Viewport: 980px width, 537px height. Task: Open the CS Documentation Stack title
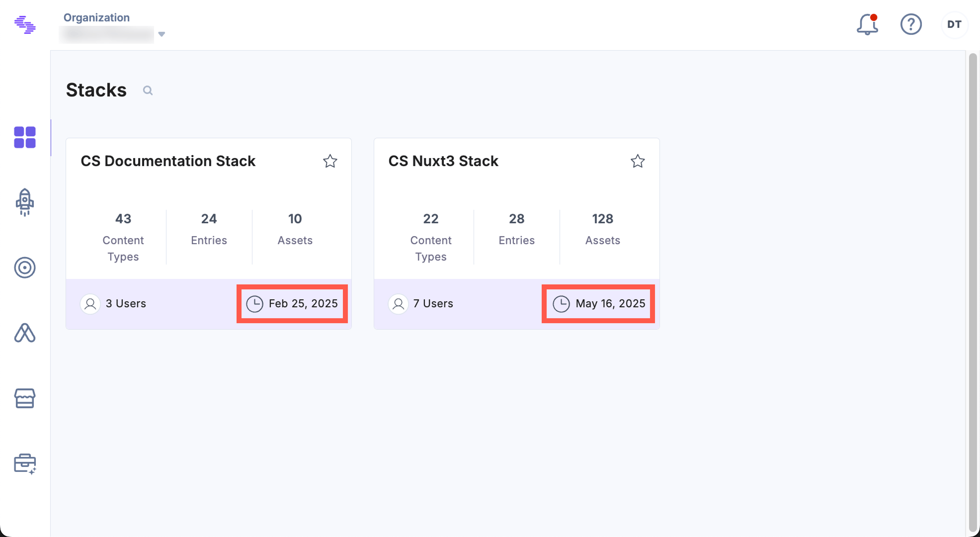(168, 161)
